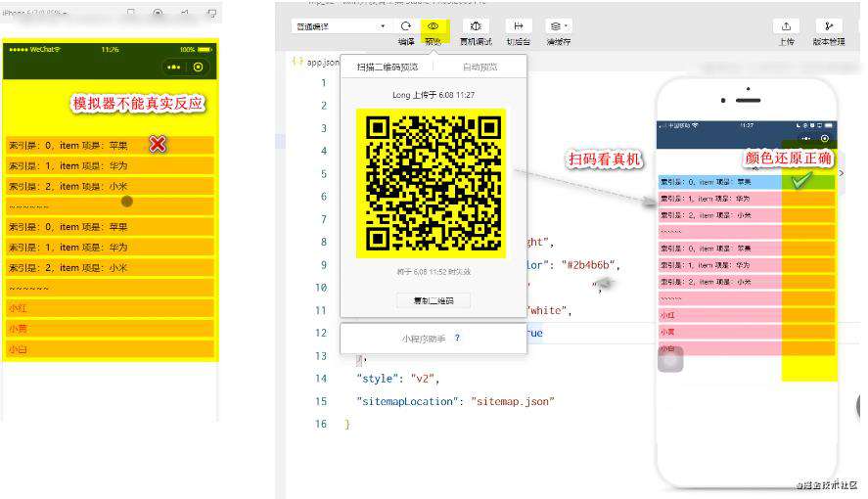
Task: Expand the arrow next to 清缓存 icon
Action: (566, 26)
